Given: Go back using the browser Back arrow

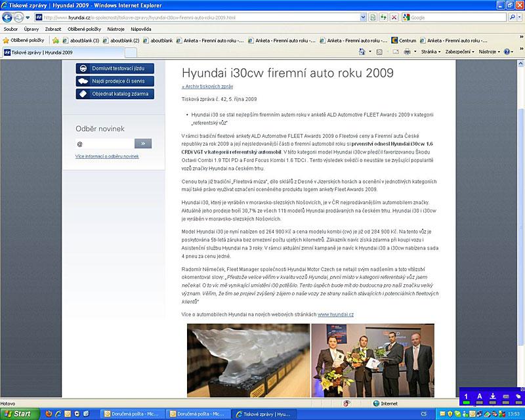Looking at the screenshot, I should click(7, 17).
